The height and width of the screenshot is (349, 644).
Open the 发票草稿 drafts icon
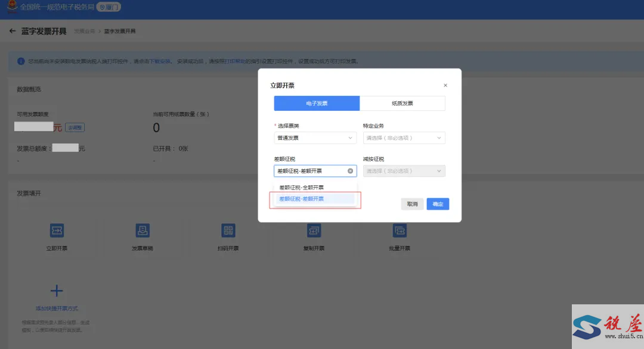pyautogui.click(x=143, y=230)
